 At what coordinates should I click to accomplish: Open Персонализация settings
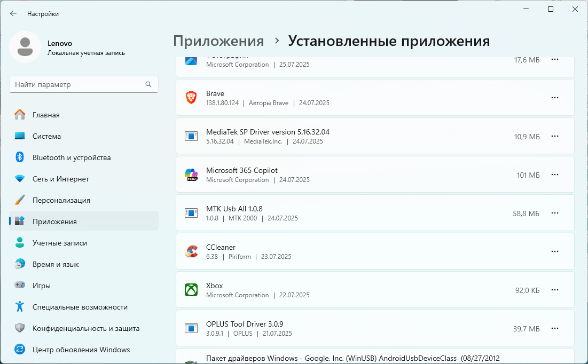pyautogui.click(x=84, y=200)
